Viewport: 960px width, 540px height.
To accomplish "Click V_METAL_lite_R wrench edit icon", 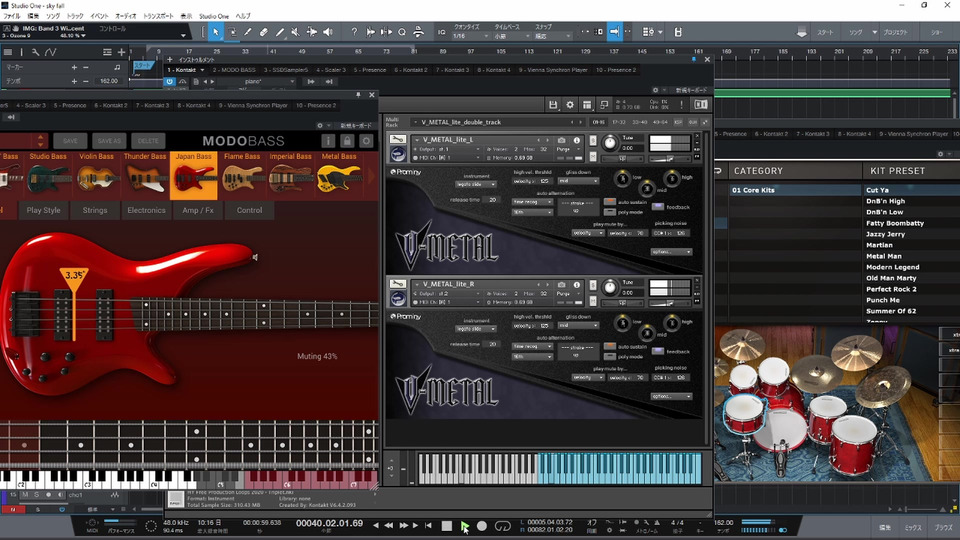I will click(x=397, y=283).
